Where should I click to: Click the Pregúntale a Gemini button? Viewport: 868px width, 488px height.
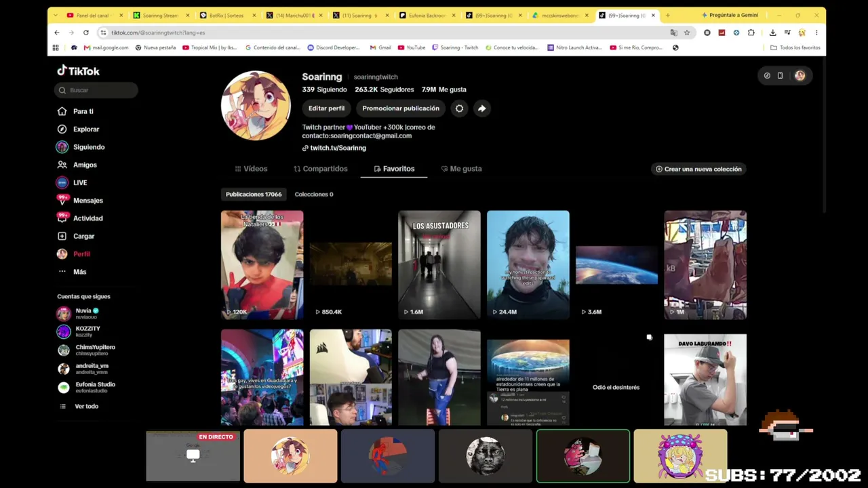[730, 15]
